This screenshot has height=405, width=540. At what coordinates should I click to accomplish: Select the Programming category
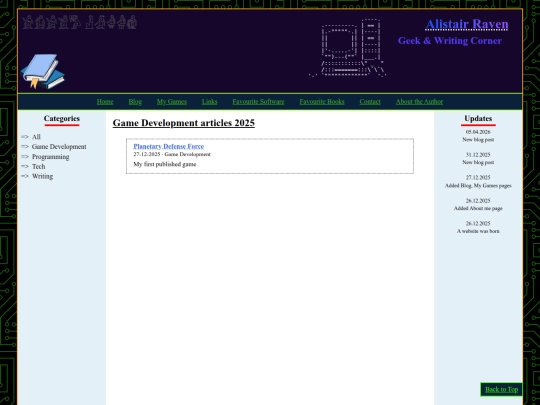(x=51, y=157)
